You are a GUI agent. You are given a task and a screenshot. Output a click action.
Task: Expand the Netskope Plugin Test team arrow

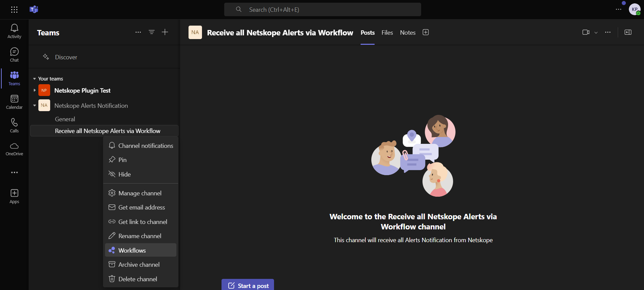34,90
